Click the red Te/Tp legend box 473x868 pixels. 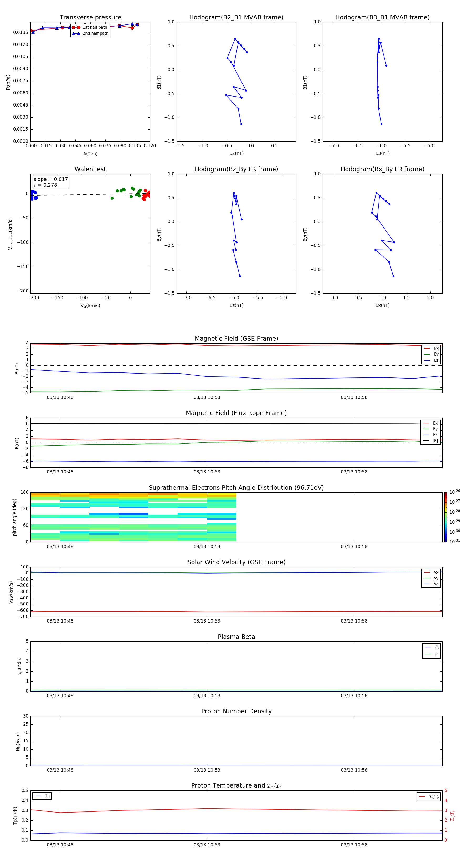click(x=429, y=797)
